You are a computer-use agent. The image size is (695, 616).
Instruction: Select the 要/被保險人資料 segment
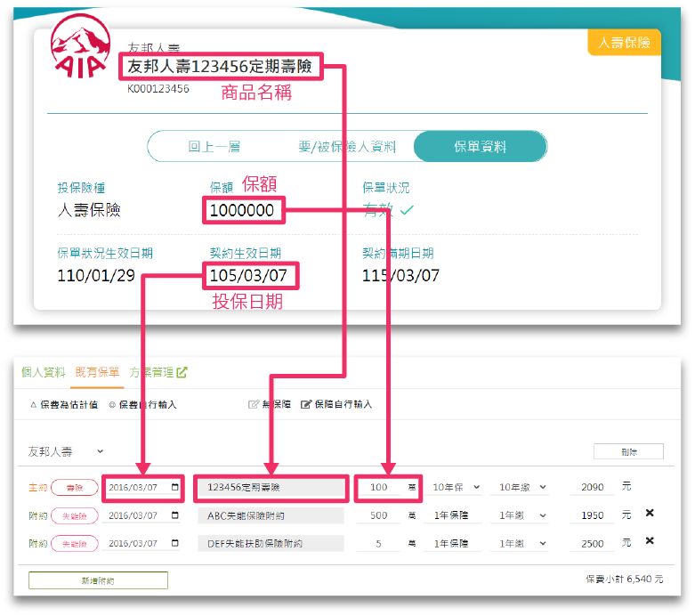click(x=347, y=146)
